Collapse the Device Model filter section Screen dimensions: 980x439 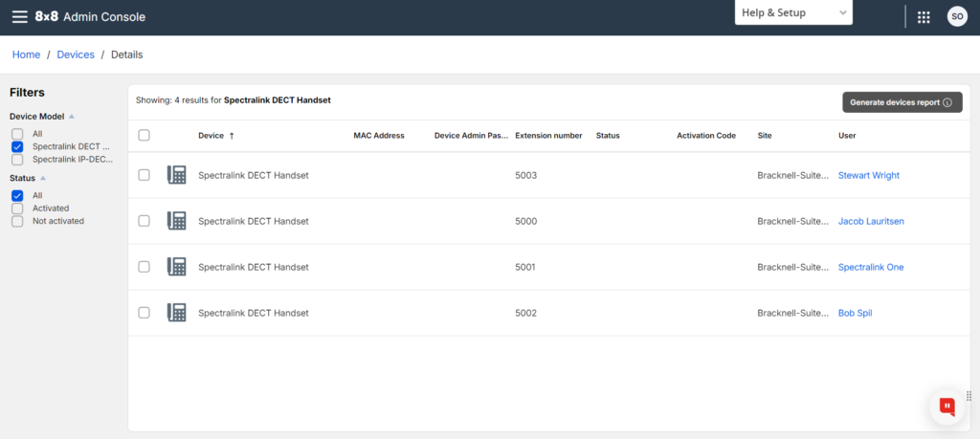click(71, 116)
